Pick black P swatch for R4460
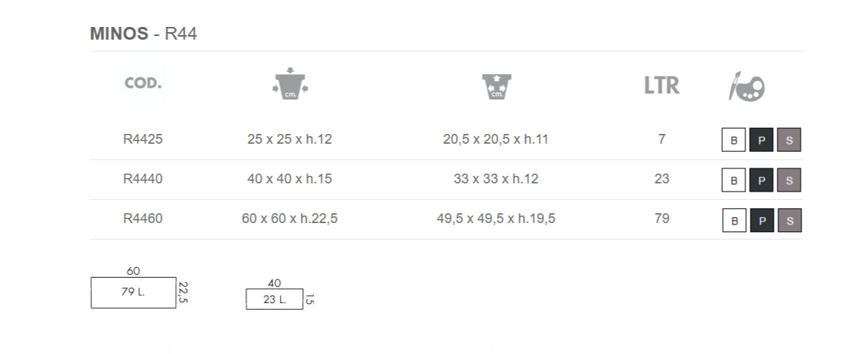The width and height of the screenshot is (868, 354). point(761,220)
